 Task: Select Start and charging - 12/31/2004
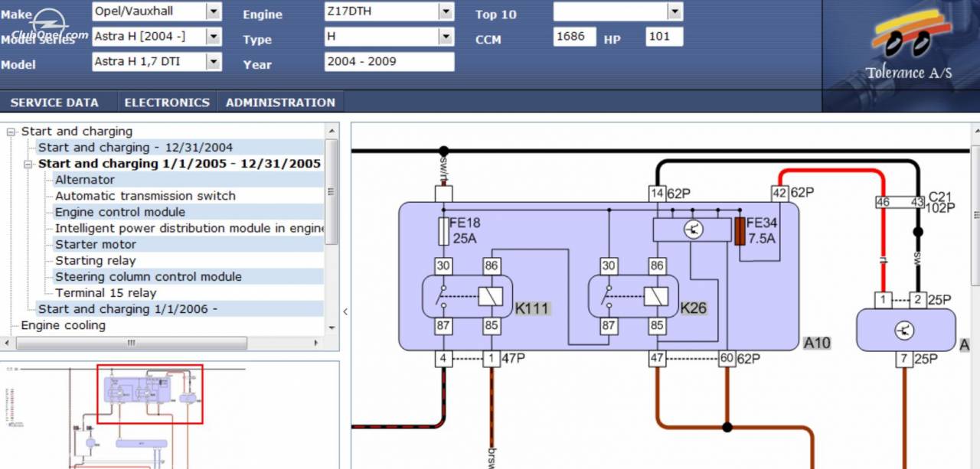coord(136,148)
